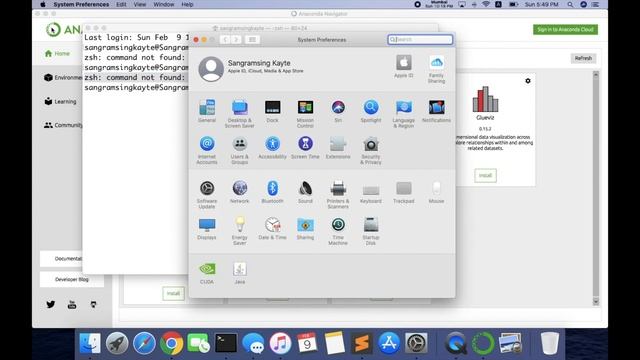The height and width of the screenshot is (360, 640).
Task: Click Install under Glueviz card
Action: click(x=485, y=176)
